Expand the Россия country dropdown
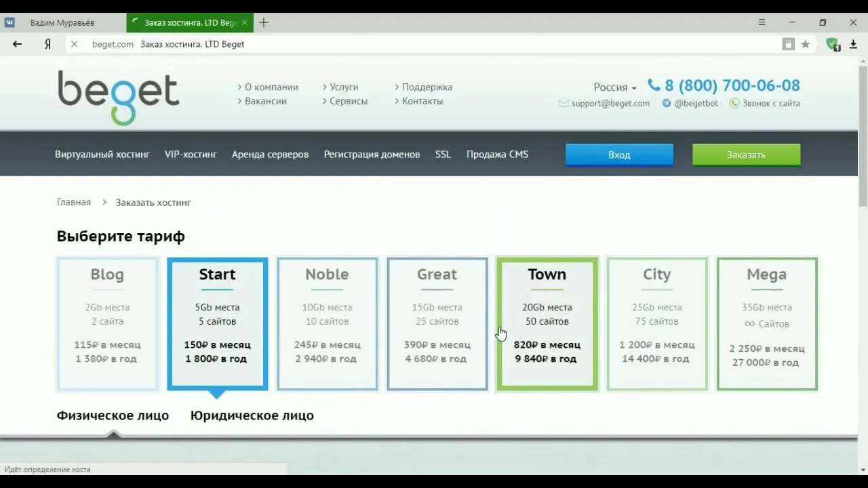Viewport: 868px width, 488px height. 615,87
